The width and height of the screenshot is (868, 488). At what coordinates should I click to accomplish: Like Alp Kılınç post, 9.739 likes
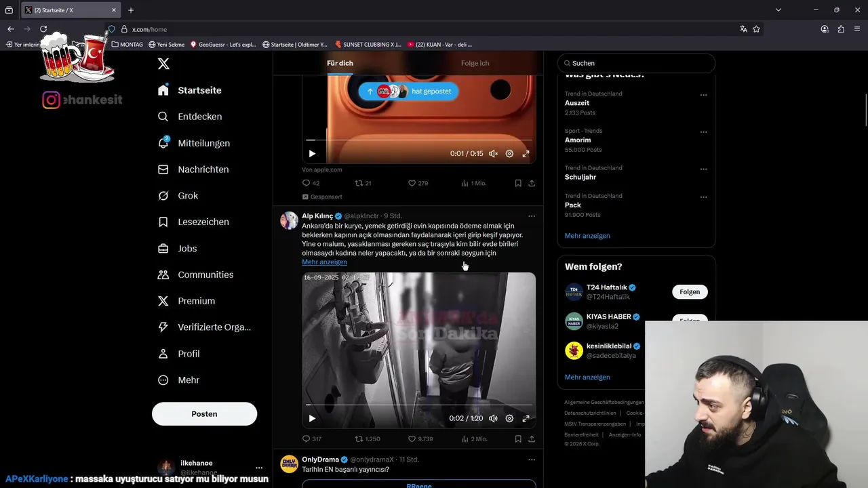click(x=420, y=439)
